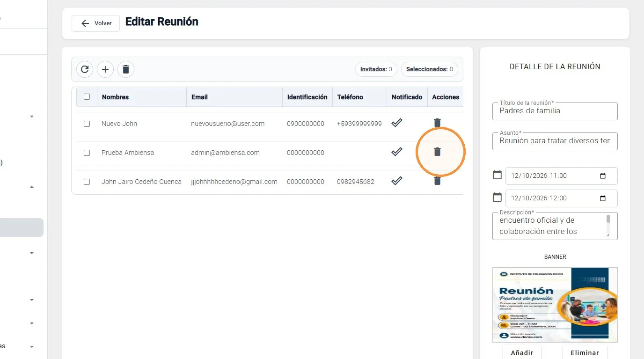Click notified double-check for Nuevo John
The width and height of the screenshot is (644, 359).
point(397,123)
